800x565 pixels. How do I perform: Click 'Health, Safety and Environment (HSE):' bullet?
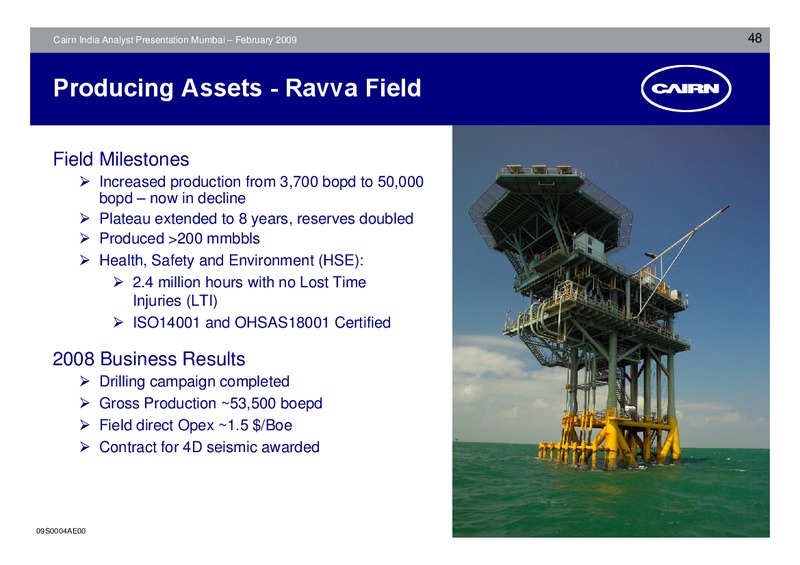click(231, 261)
